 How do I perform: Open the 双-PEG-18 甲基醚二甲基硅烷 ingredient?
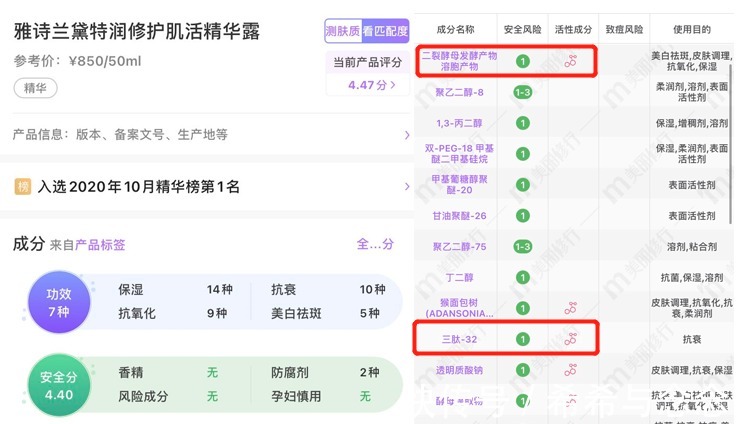click(x=459, y=154)
